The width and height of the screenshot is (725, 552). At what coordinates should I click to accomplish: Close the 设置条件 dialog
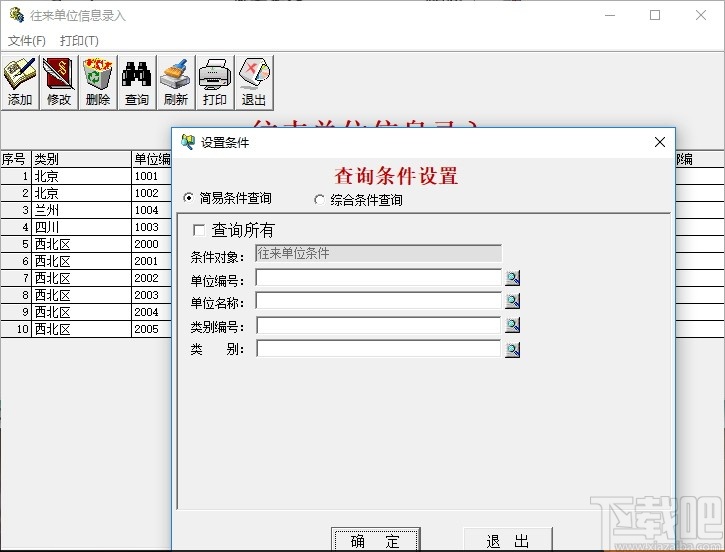pyautogui.click(x=660, y=142)
